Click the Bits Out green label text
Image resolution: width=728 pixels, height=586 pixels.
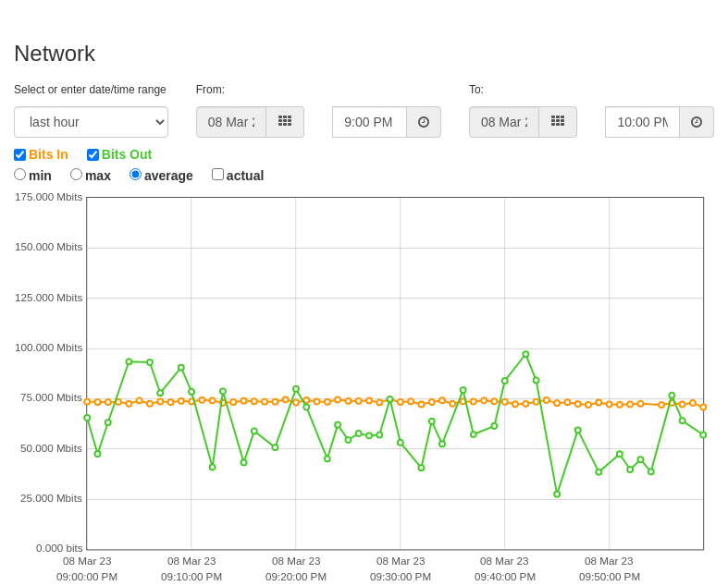[127, 154]
